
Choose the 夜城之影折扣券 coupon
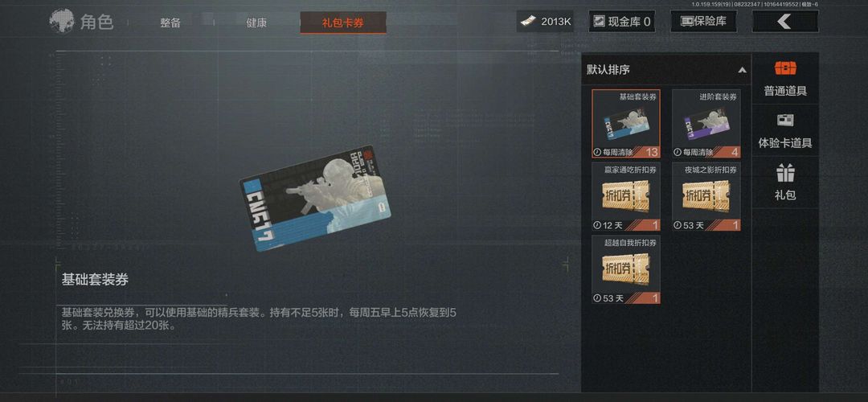[x=706, y=196]
